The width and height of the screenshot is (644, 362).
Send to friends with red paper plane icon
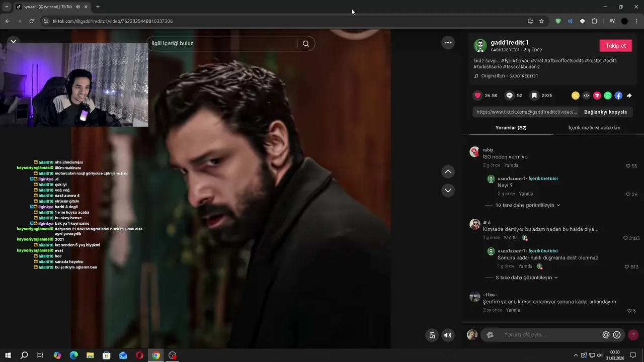point(597,96)
